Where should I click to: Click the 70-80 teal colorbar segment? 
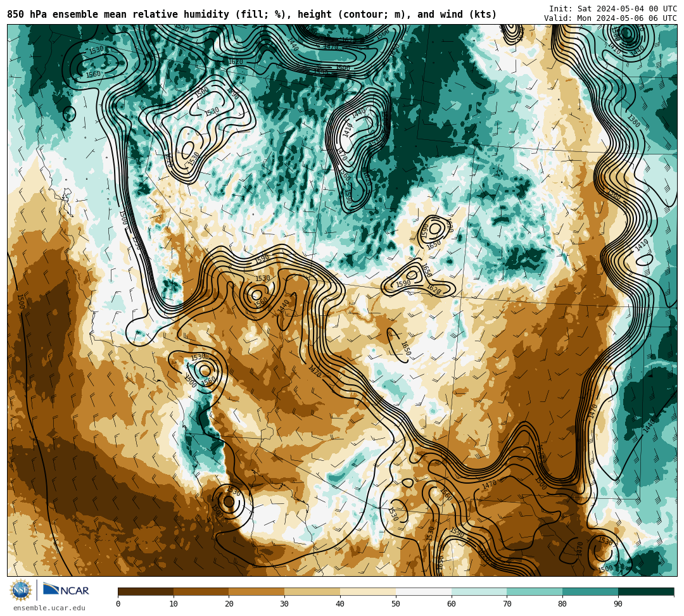[x=535, y=591]
